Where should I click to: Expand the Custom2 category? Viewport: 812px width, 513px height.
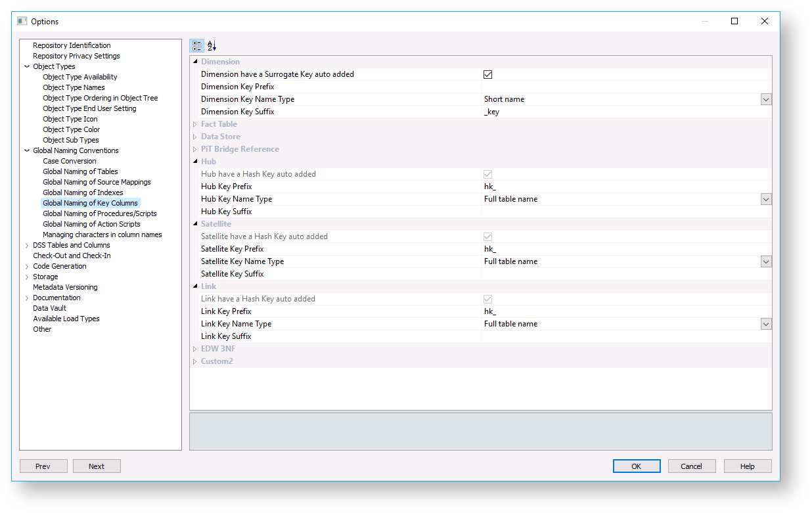pyautogui.click(x=195, y=361)
